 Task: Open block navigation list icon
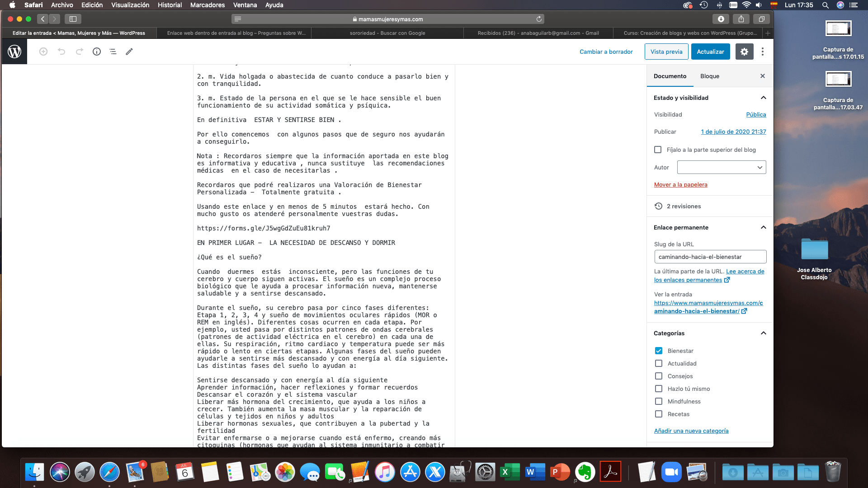point(113,52)
